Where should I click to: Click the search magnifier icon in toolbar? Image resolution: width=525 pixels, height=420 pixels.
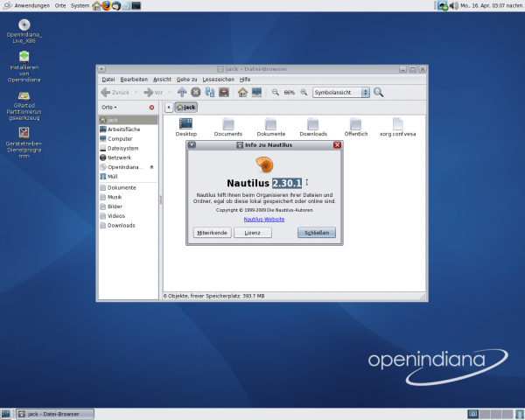click(378, 92)
